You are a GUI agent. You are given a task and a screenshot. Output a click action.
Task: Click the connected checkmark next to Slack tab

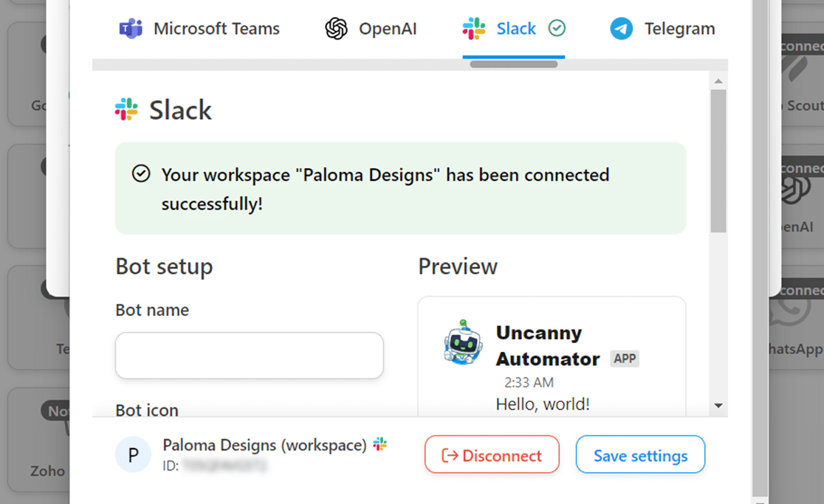[557, 28]
